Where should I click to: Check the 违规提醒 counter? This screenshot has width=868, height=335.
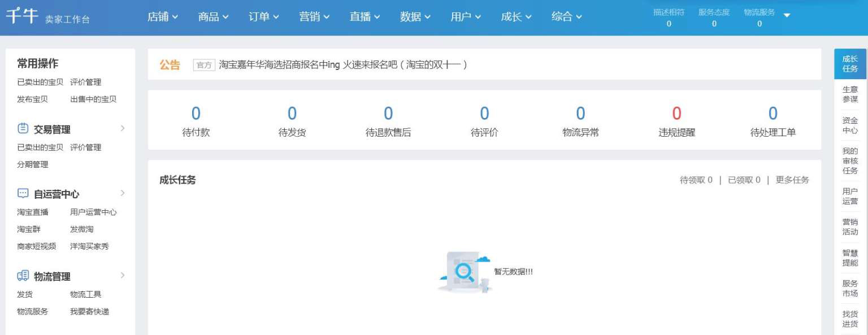point(676,121)
